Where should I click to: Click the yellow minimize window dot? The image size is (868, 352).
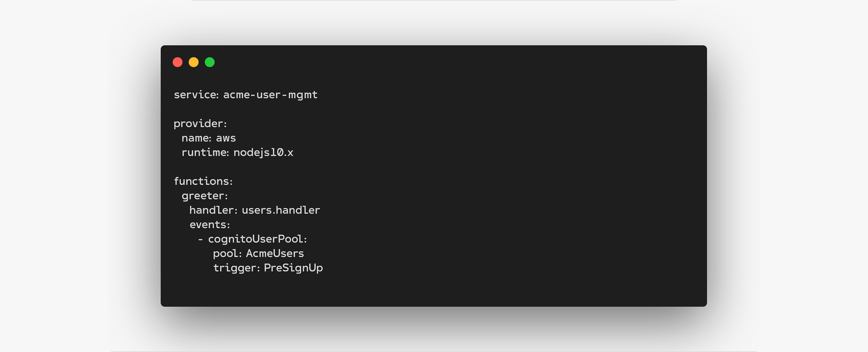193,62
